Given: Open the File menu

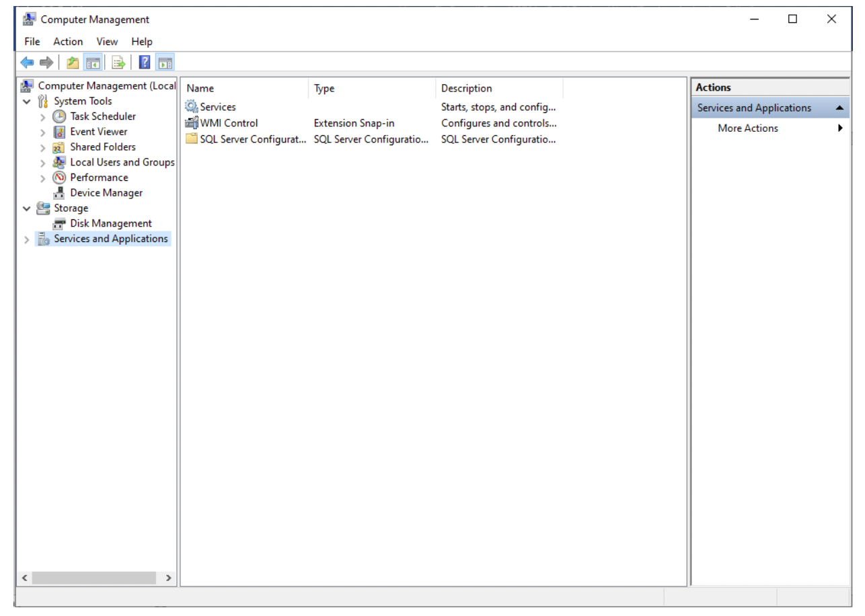Looking at the screenshot, I should (x=32, y=42).
